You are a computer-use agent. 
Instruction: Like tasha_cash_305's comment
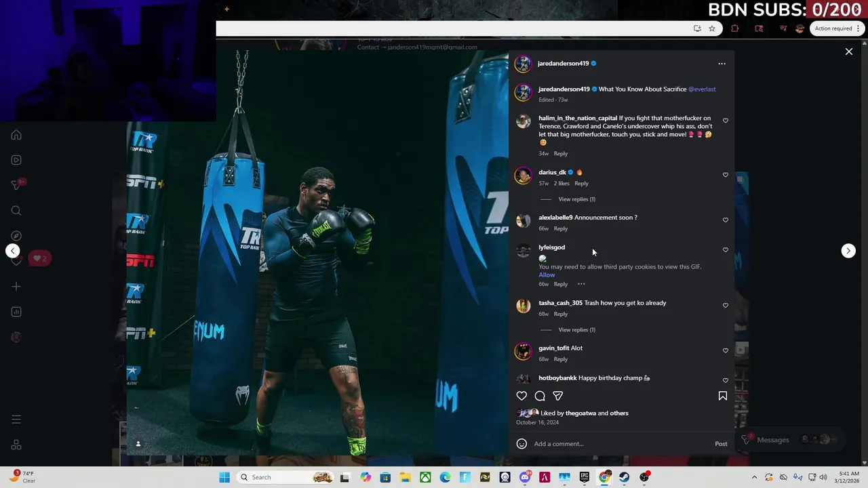coord(726,306)
